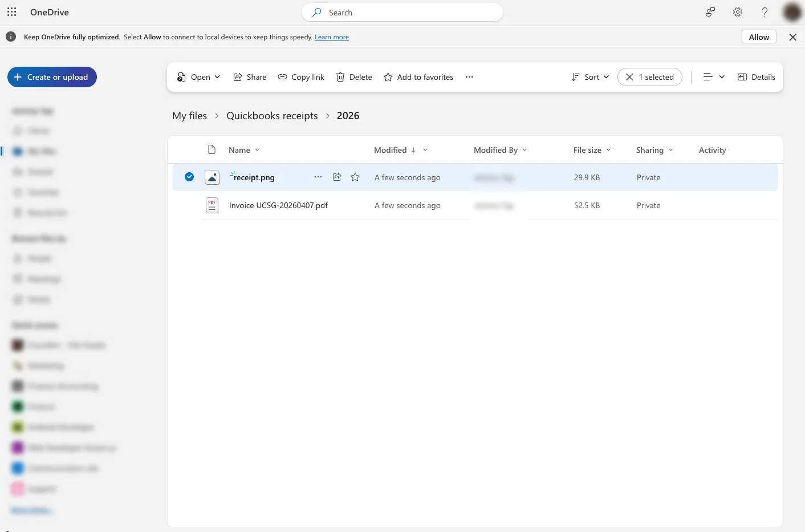805x532 pixels.
Task: Open the account profile picture
Action: pyautogui.click(x=792, y=12)
